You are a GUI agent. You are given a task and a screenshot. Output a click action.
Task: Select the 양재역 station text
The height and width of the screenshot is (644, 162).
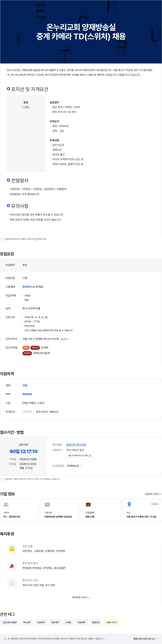click(45, 348)
